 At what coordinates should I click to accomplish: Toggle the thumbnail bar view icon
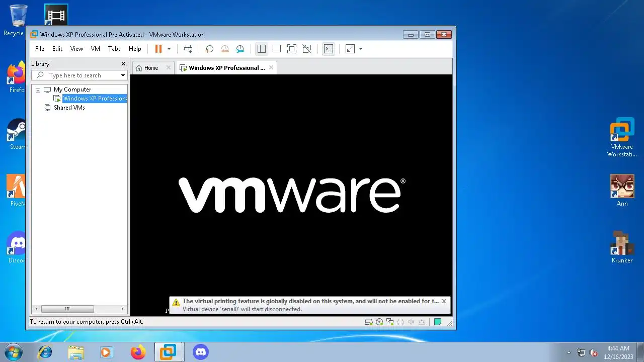point(277,49)
